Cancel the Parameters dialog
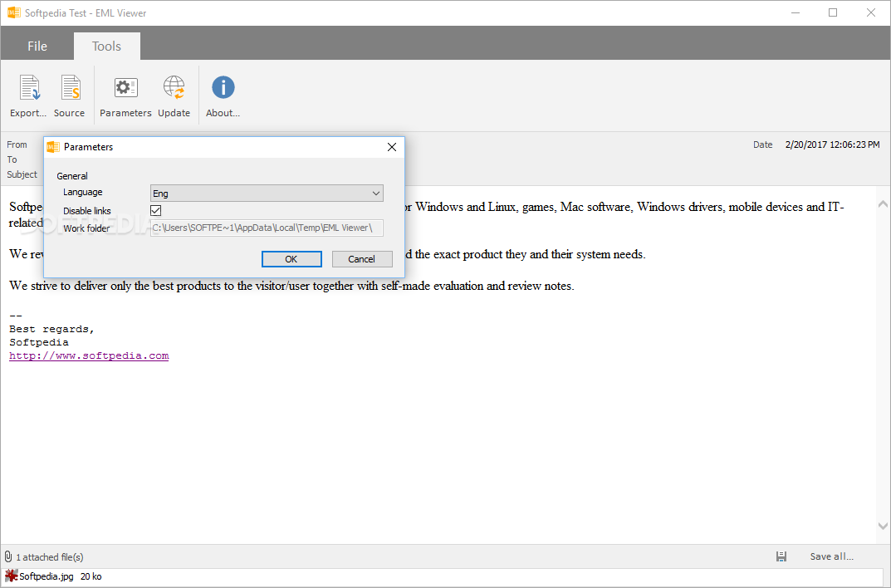Viewport: 891px width, 588px height. click(x=362, y=259)
